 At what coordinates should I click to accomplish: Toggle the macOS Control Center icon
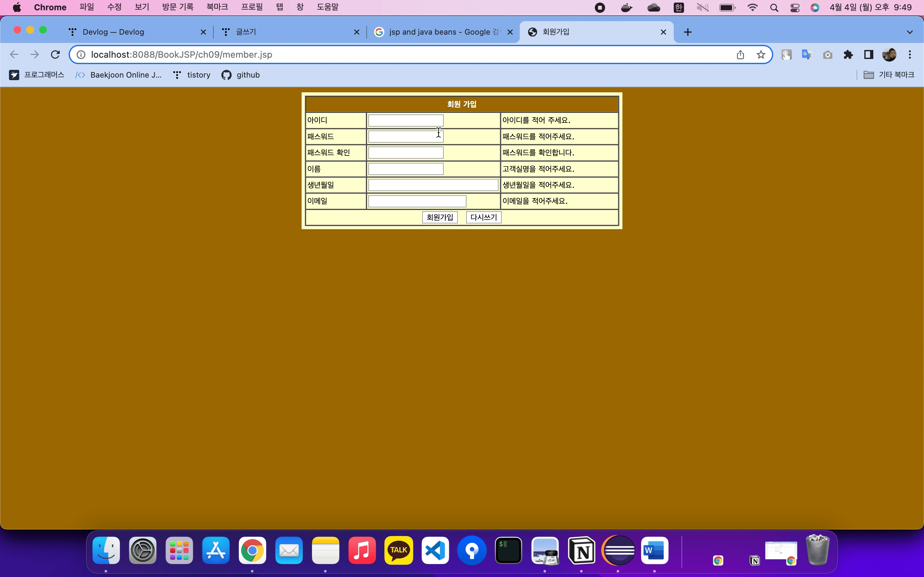pos(795,8)
